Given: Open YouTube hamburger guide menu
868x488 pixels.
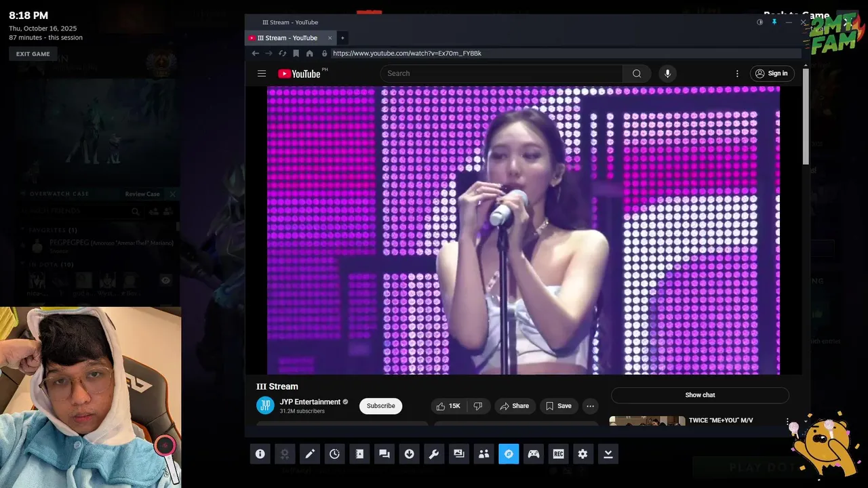Looking at the screenshot, I should click(262, 73).
